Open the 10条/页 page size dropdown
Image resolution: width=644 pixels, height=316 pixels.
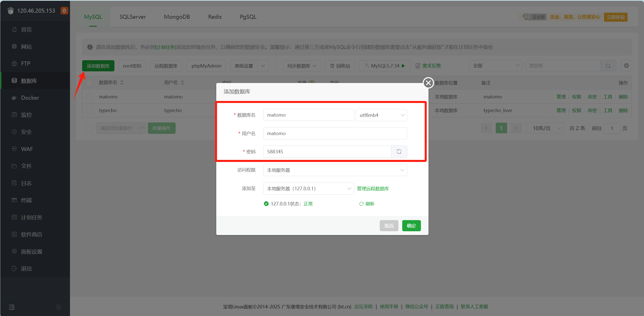pyautogui.click(x=545, y=128)
